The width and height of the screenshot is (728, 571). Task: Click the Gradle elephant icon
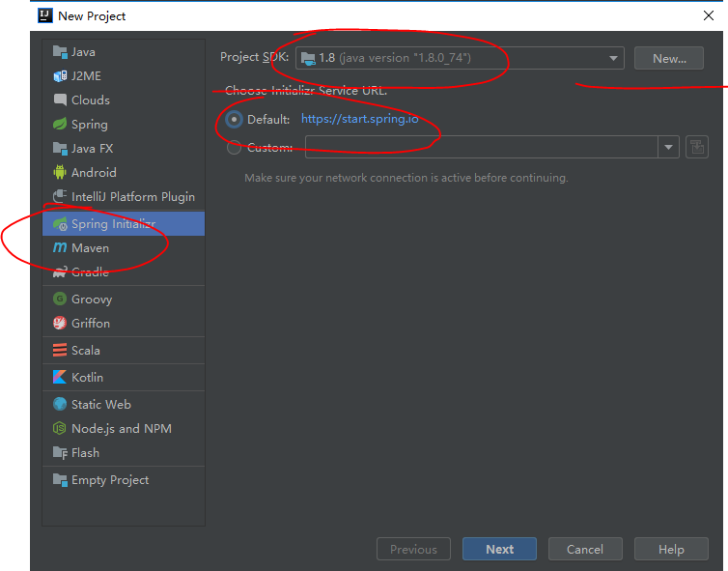point(60,271)
